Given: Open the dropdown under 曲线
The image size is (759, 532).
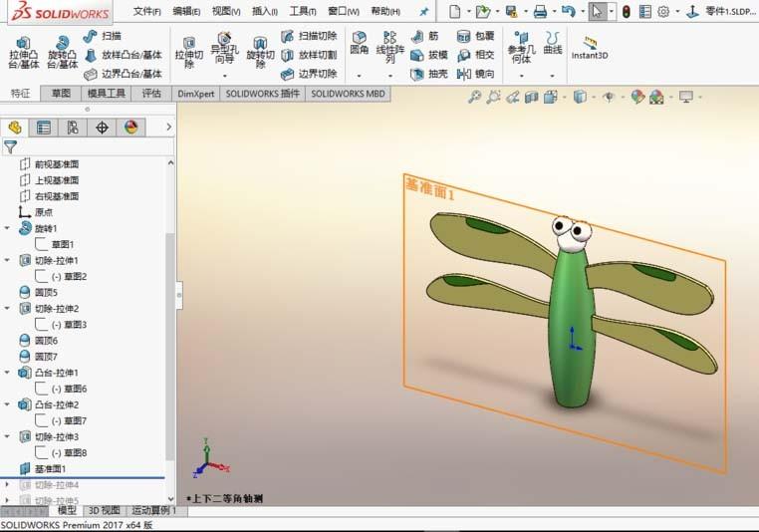Looking at the screenshot, I should [x=552, y=76].
